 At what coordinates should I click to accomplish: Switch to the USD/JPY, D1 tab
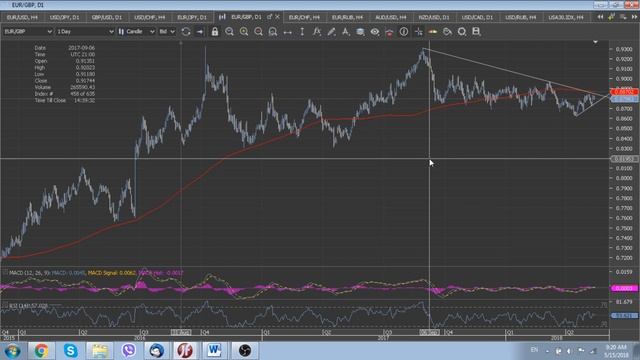(x=64, y=17)
